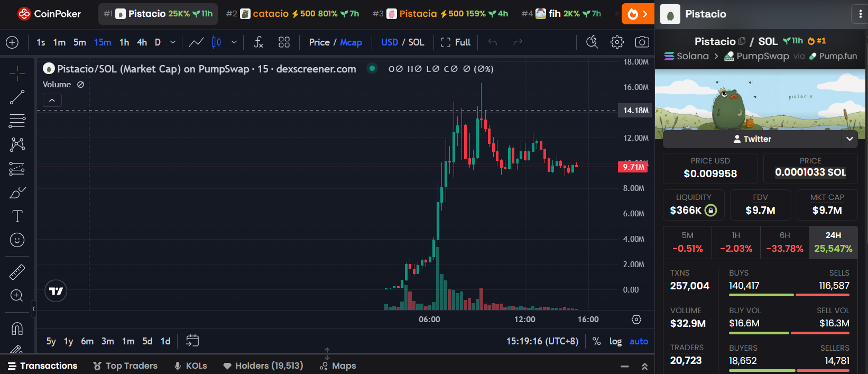Open the Transactions tab
Screen dimensions: 868x374
(x=42, y=366)
